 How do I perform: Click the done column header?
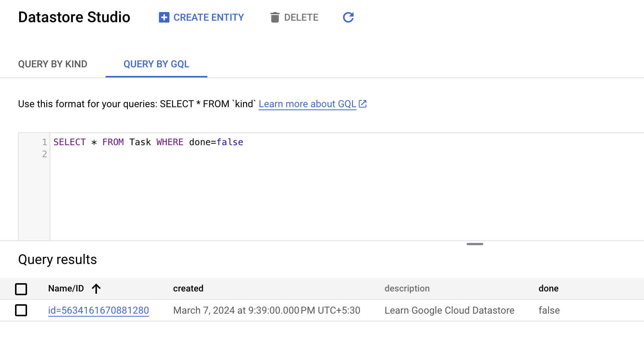tap(549, 288)
